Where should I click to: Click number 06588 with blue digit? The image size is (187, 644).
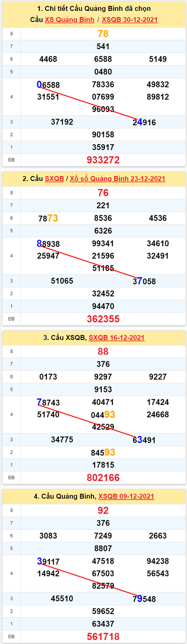tap(48, 85)
